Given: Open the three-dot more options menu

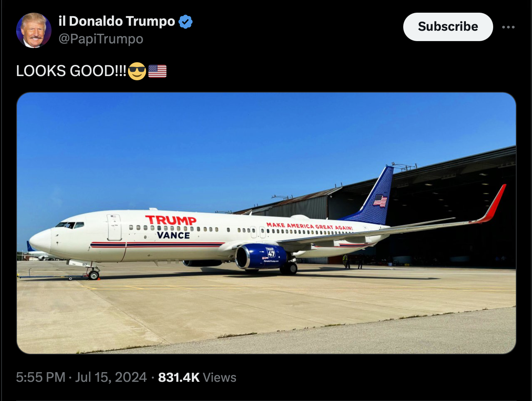Looking at the screenshot, I should (x=508, y=27).
